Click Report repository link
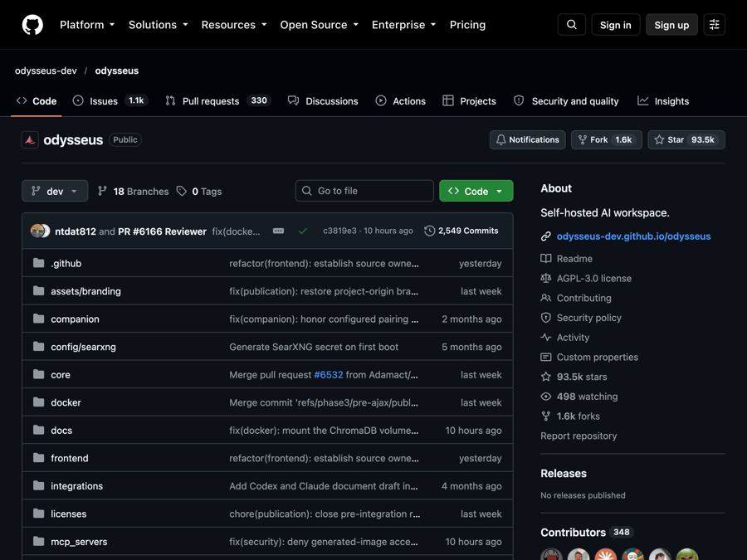 pos(579,436)
